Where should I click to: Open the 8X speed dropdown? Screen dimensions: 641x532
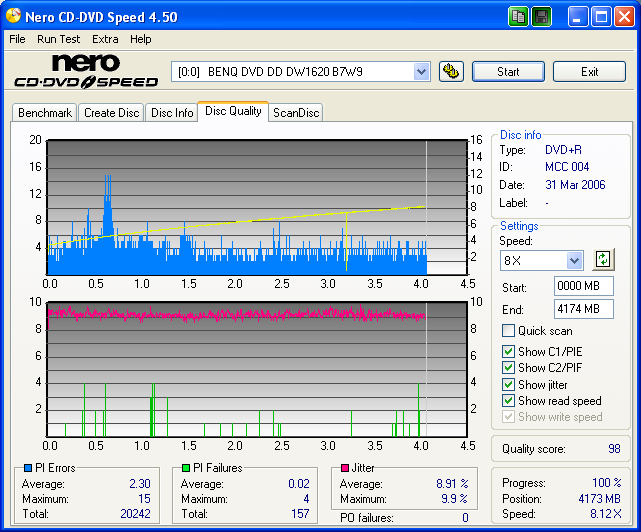(574, 260)
